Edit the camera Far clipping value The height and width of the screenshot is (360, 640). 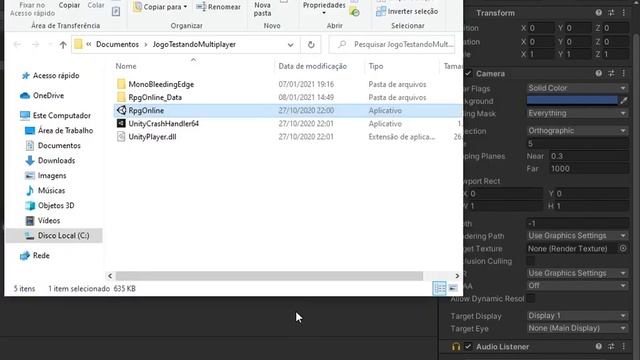tap(589, 169)
